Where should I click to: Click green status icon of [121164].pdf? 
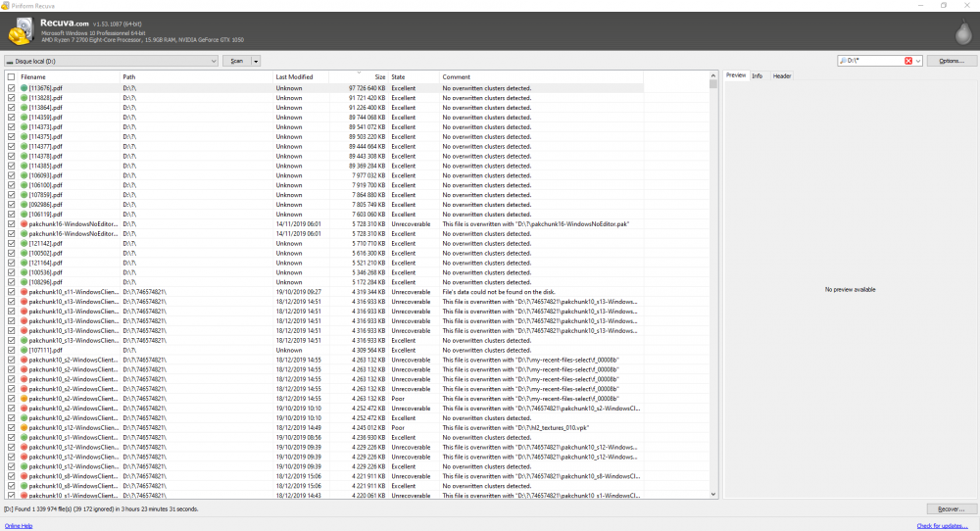coord(24,263)
